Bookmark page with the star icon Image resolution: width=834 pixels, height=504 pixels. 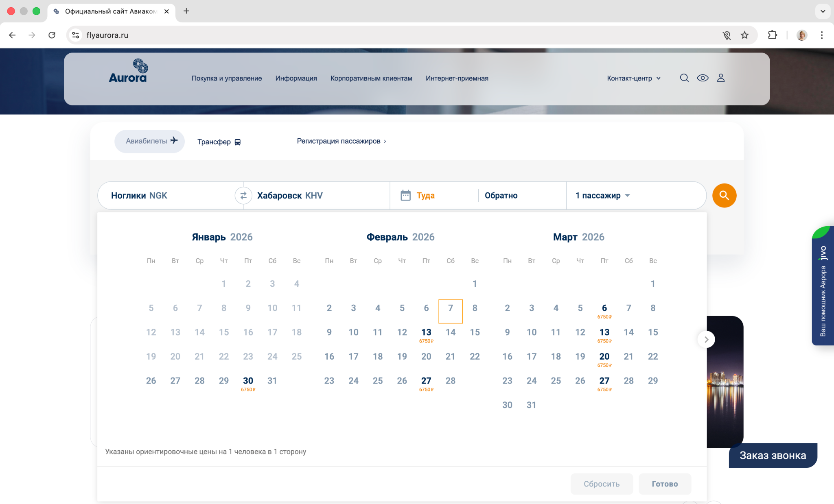tap(744, 35)
